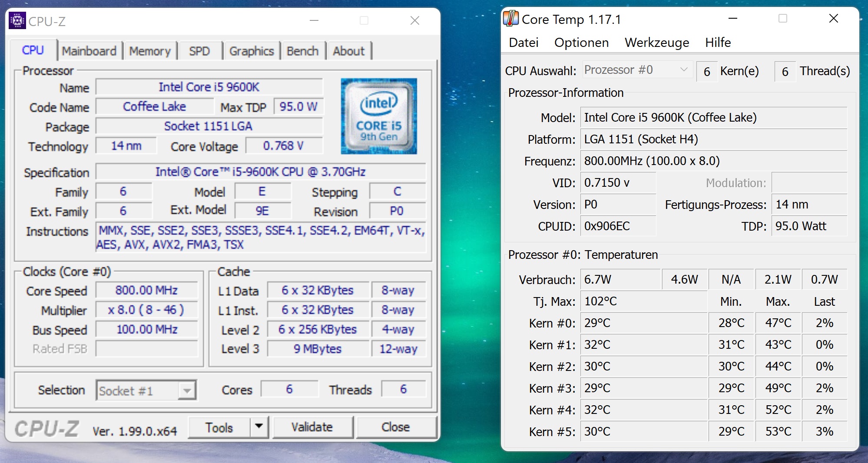Click the Validate button
This screenshot has height=463, width=868.
click(312, 427)
